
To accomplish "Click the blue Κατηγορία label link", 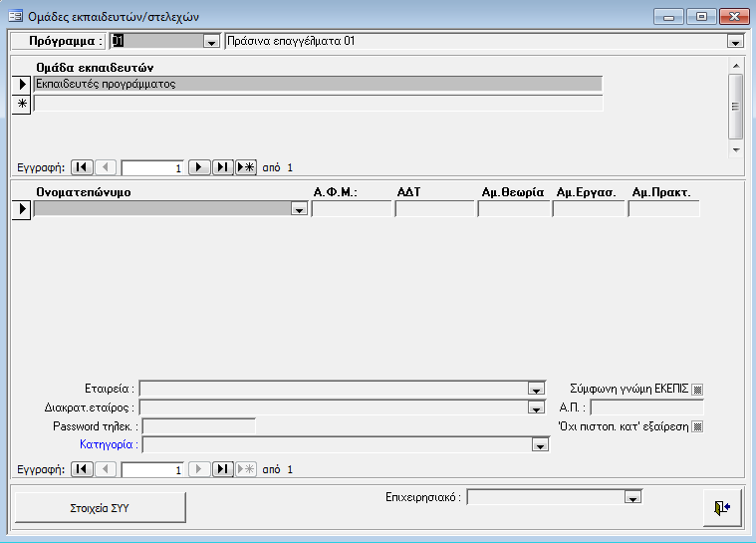I will tap(107, 444).
